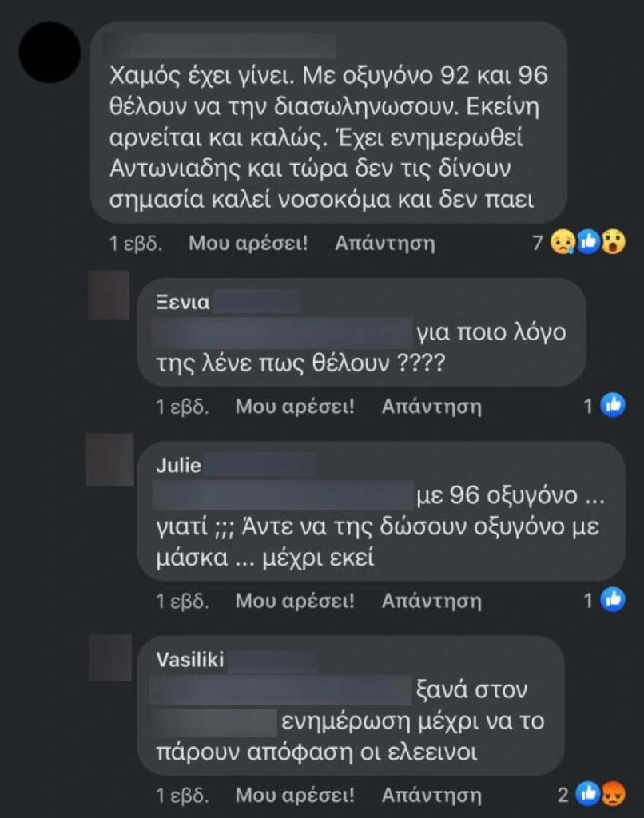Viewport: 644px width, 818px height.
Task: Open the Vasiliki commenter name link
Action: coord(190,659)
